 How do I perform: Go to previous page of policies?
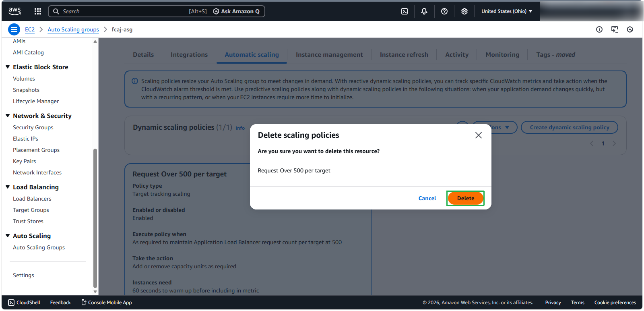pos(592,143)
